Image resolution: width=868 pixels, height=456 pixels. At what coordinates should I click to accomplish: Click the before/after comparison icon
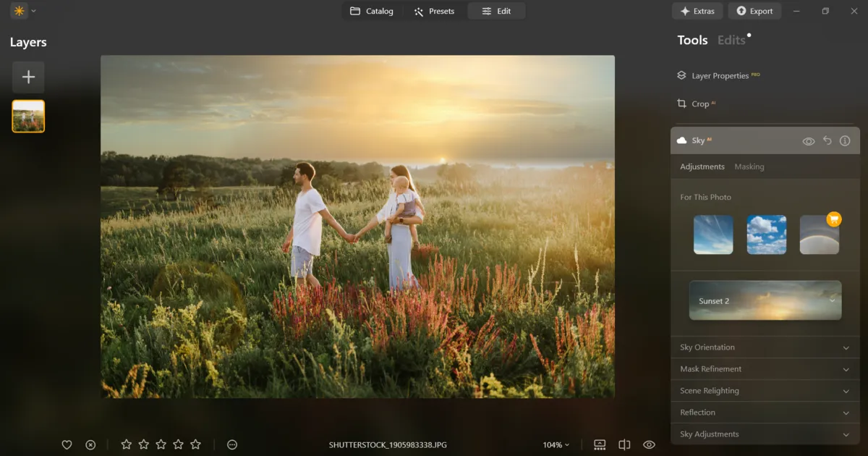pyautogui.click(x=624, y=444)
